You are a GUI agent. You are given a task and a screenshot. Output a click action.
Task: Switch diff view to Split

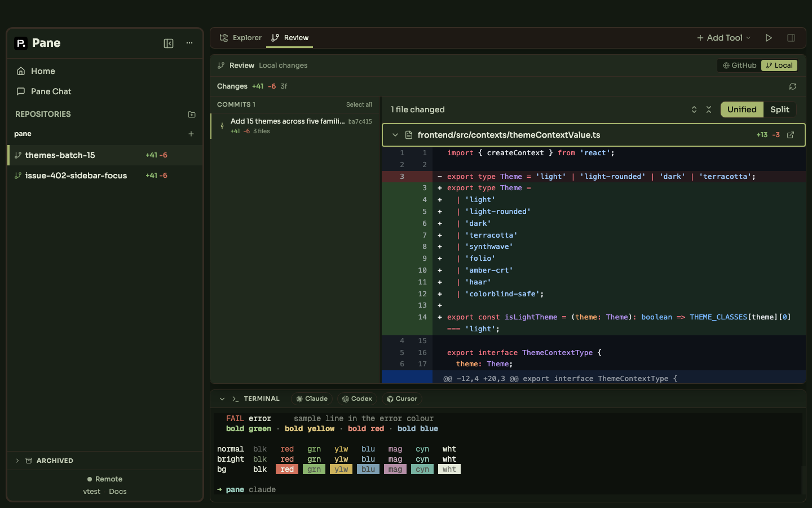point(780,110)
